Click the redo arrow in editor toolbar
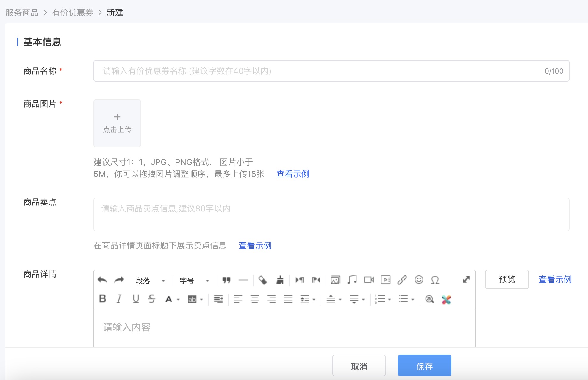 [119, 280]
